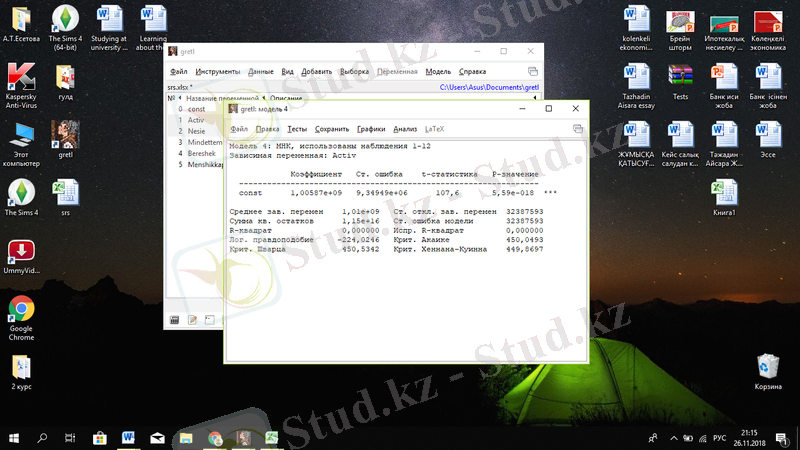The height and width of the screenshot is (450, 800).
Task: Click the script editor icon in gretl toolbar
Action: pos(192,320)
